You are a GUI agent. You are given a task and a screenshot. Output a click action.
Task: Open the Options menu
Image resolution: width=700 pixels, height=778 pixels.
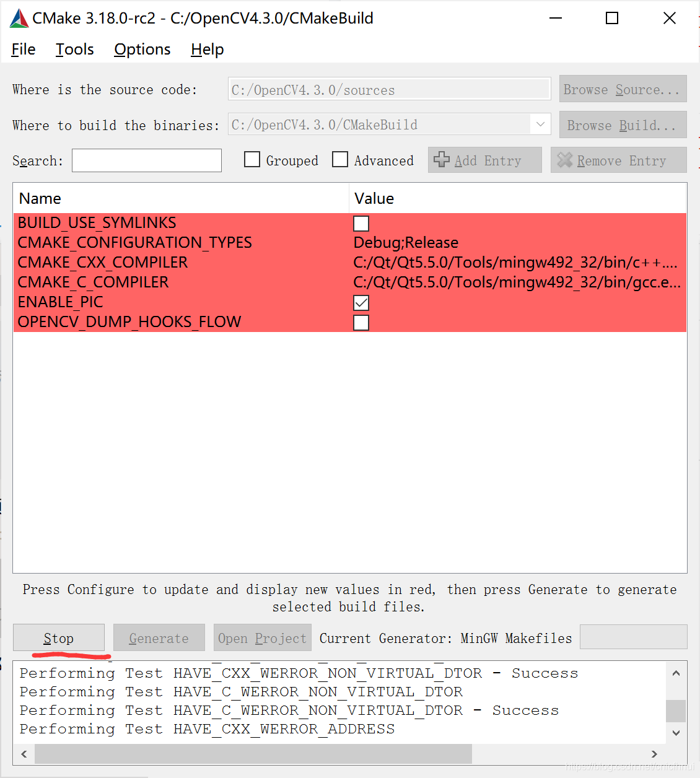point(142,50)
